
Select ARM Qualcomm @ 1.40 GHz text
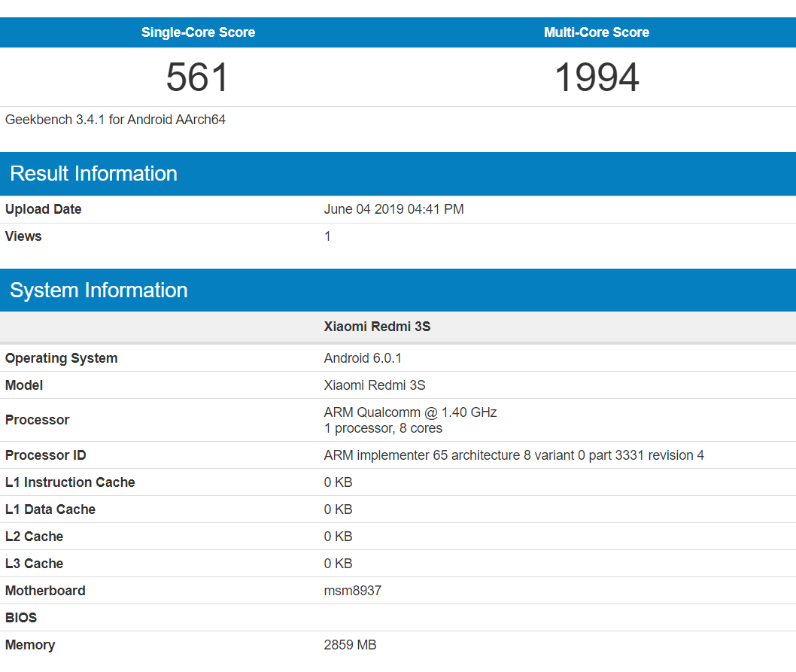(410, 412)
